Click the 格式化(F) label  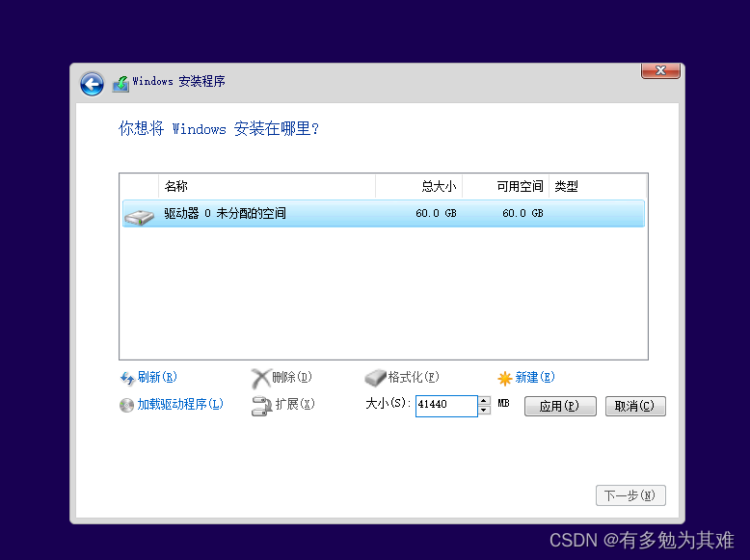pyautogui.click(x=414, y=377)
